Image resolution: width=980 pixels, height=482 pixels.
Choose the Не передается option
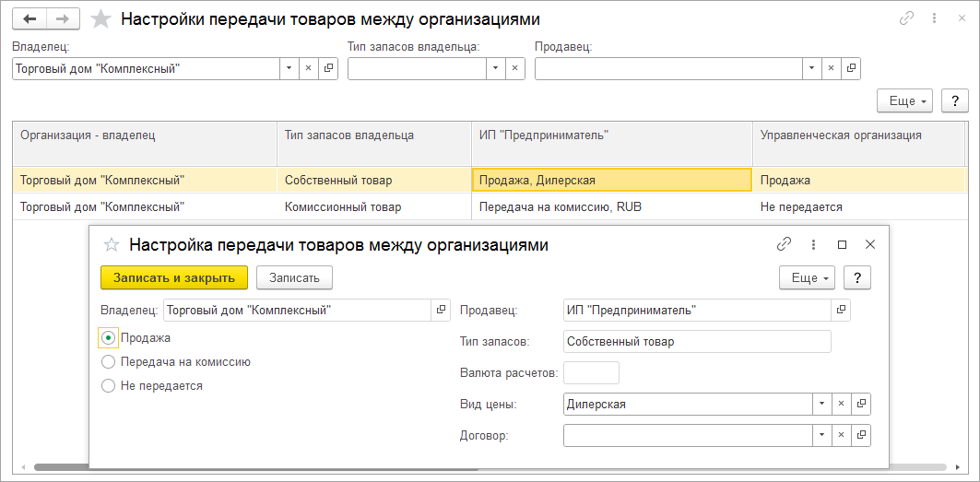click(109, 386)
